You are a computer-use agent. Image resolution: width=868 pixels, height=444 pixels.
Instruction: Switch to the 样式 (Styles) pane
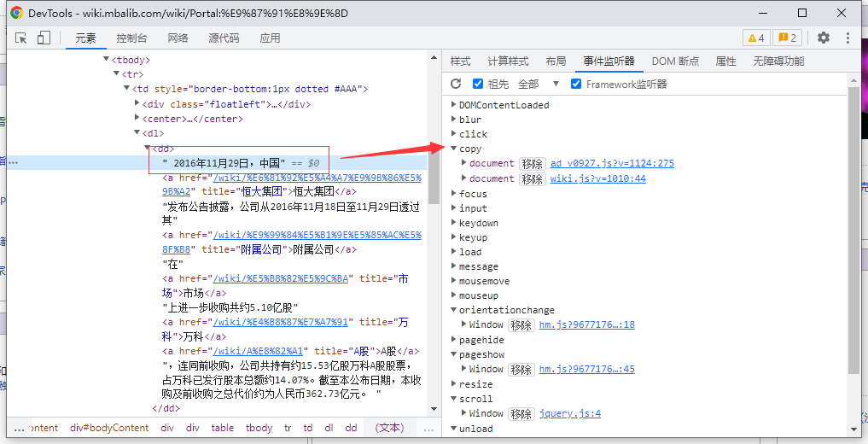(461, 61)
